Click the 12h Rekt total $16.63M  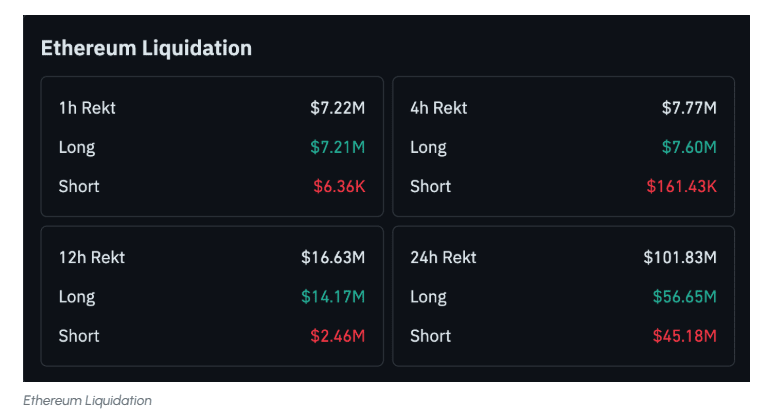(333, 257)
